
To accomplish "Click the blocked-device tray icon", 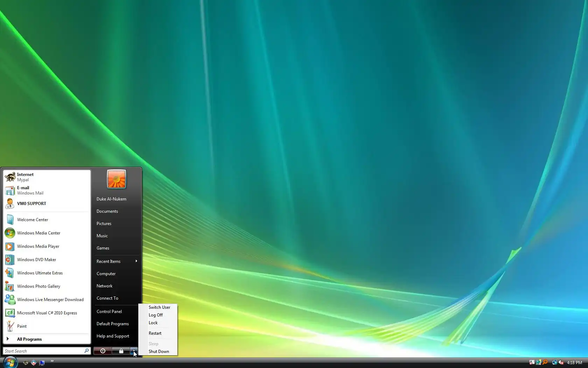I will (x=532, y=362).
